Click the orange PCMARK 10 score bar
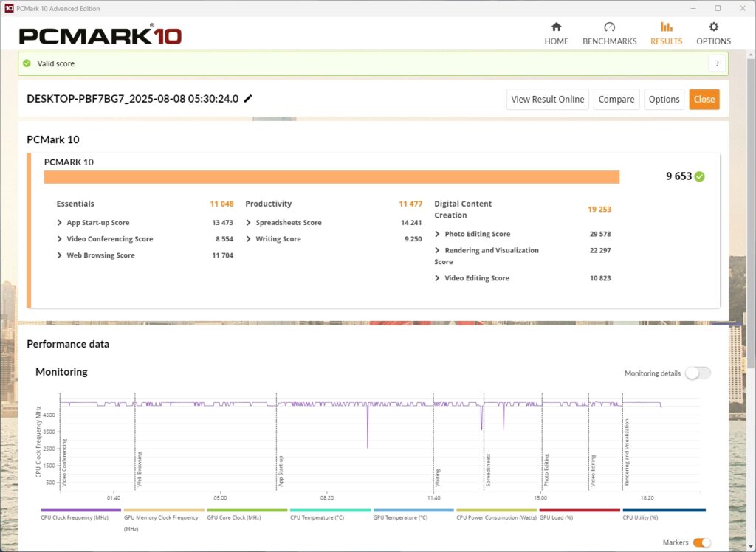Screen dimensions: 756x552 pyautogui.click(x=331, y=177)
